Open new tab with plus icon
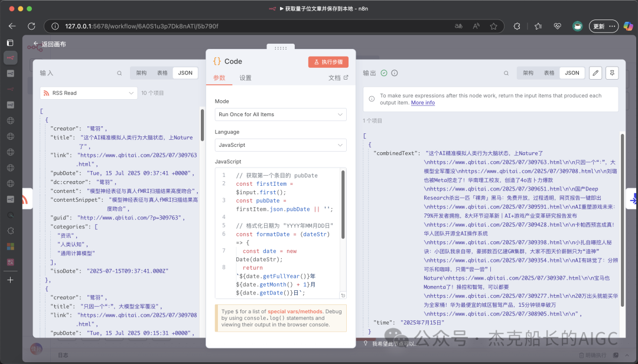 [11, 280]
